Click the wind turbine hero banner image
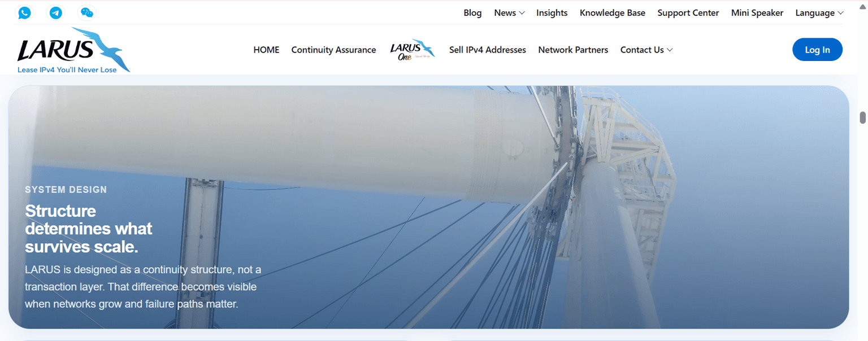 428,207
